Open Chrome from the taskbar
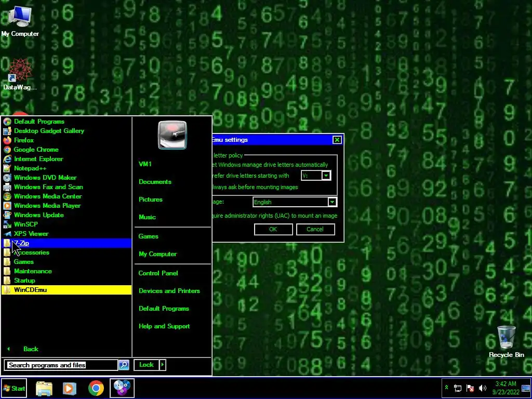 (96, 389)
